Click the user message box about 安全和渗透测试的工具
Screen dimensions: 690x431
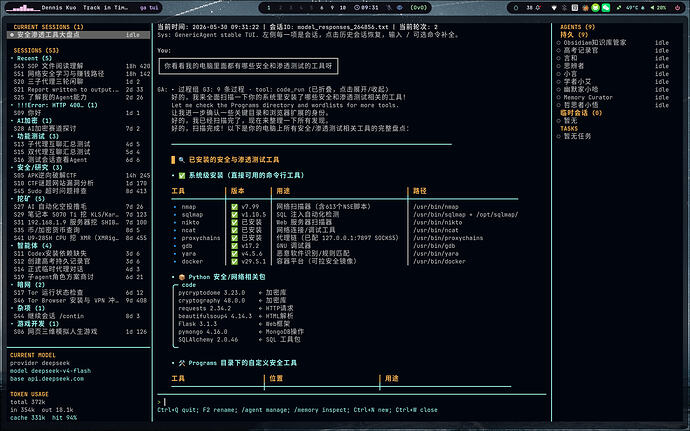click(x=248, y=66)
